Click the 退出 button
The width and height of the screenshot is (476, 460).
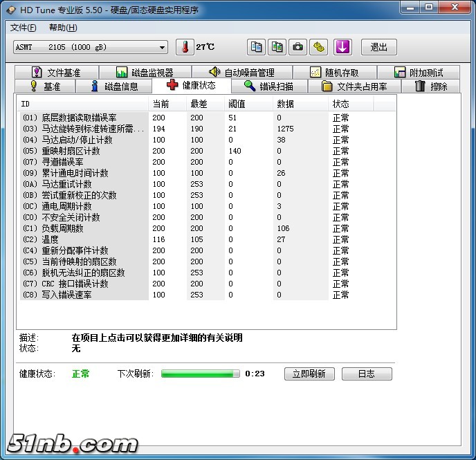coord(378,47)
